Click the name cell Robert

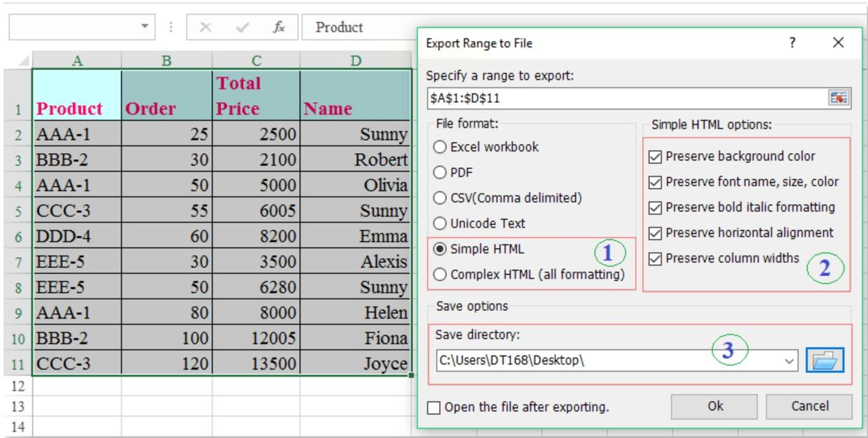[356, 159]
